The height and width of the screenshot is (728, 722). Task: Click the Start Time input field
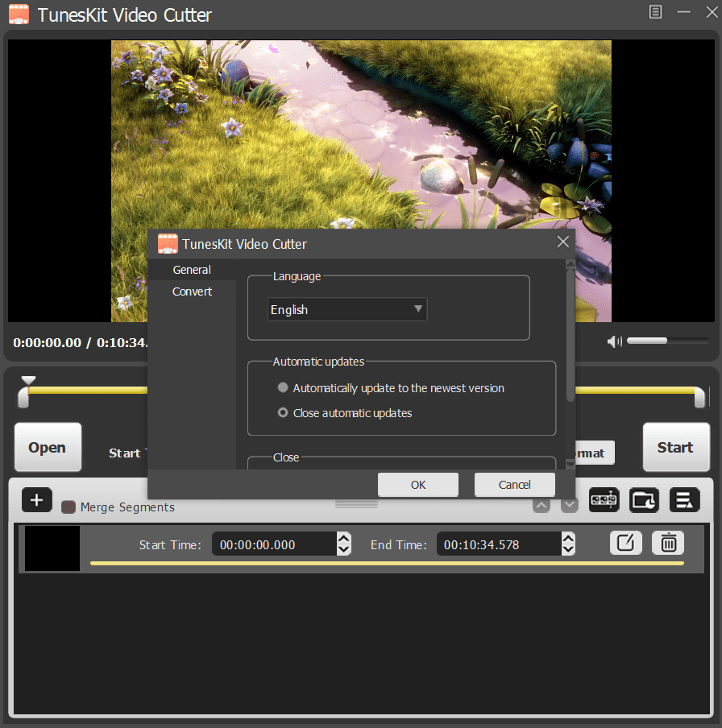275,544
